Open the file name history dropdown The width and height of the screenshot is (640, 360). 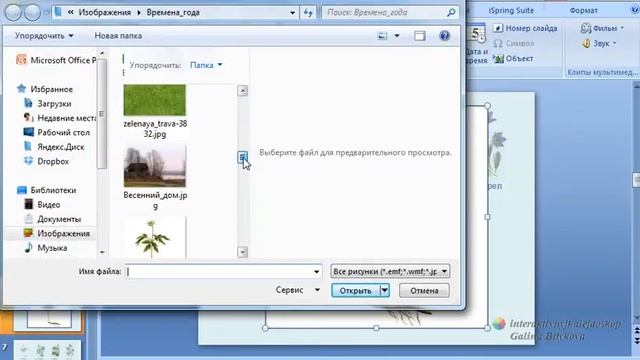pyautogui.click(x=316, y=271)
